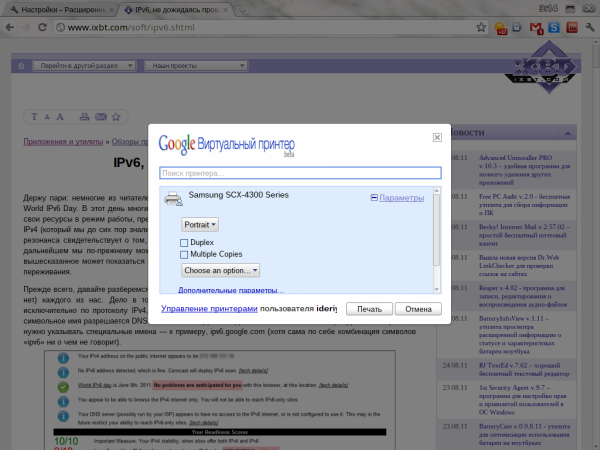Open the 1st Security Agent news link
This screenshot has width=600, height=450.
point(523,400)
